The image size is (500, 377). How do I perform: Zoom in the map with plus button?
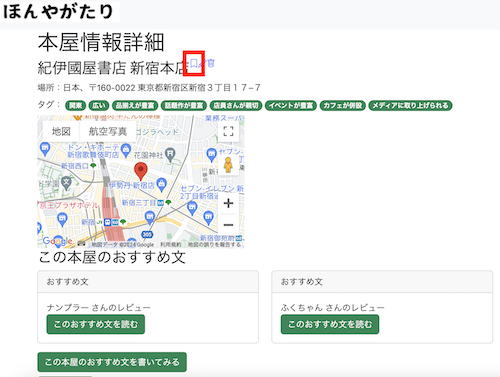click(228, 203)
